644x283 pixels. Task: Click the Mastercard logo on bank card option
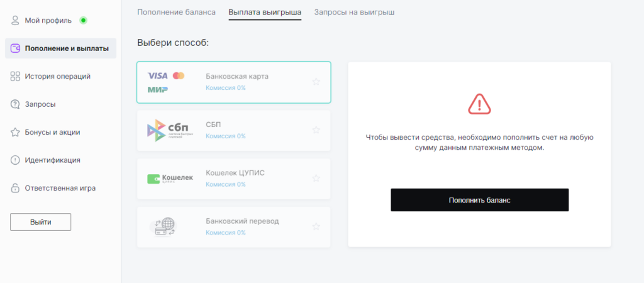tap(179, 75)
